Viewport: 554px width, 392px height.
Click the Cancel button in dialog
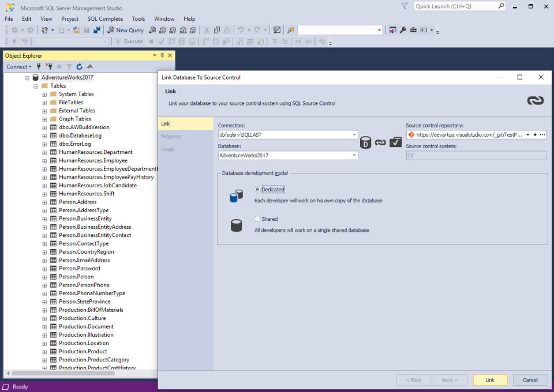530,380
